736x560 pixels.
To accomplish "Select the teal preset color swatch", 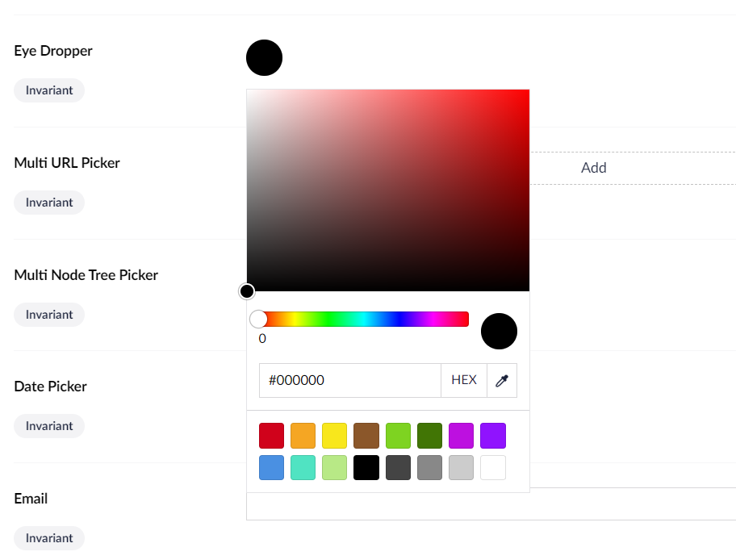I will [x=303, y=467].
